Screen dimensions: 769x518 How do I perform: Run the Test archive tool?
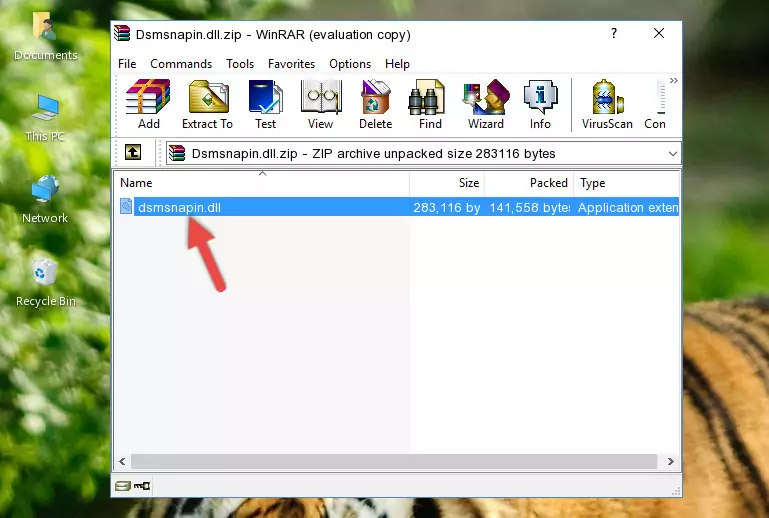[x=265, y=104]
